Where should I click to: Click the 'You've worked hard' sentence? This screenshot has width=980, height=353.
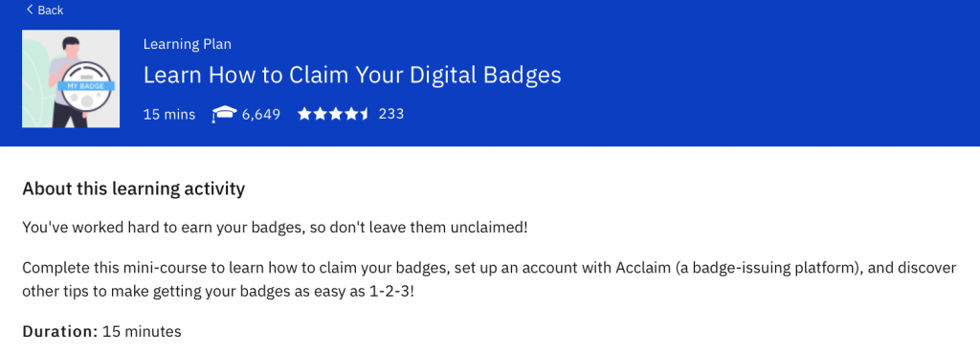(275, 228)
